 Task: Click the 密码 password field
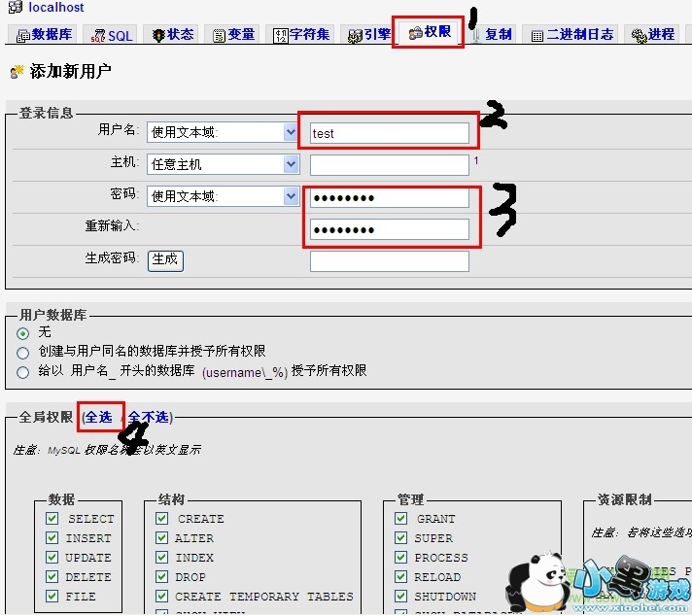389,197
